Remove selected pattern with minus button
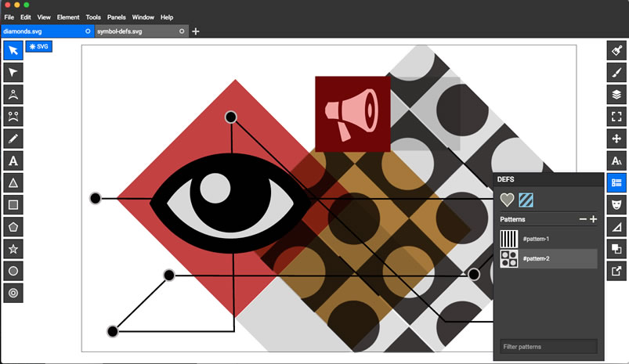The width and height of the screenshot is (629, 364). [x=583, y=219]
